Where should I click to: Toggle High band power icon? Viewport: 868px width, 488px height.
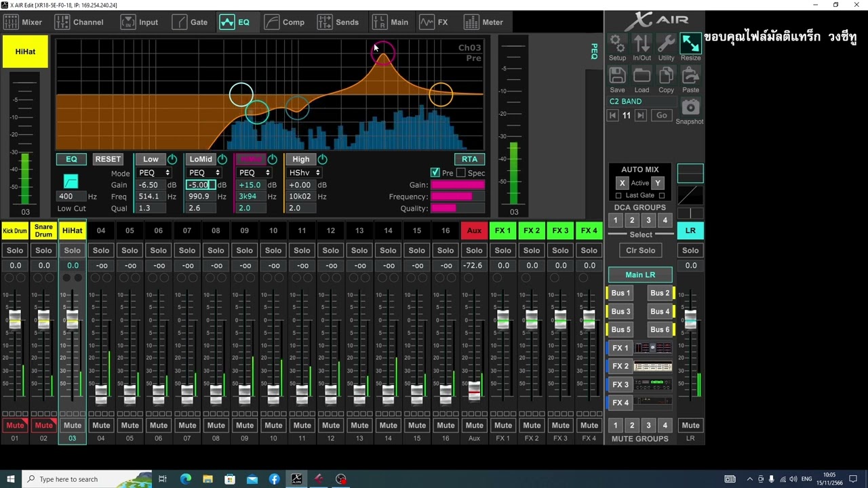click(322, 159)
